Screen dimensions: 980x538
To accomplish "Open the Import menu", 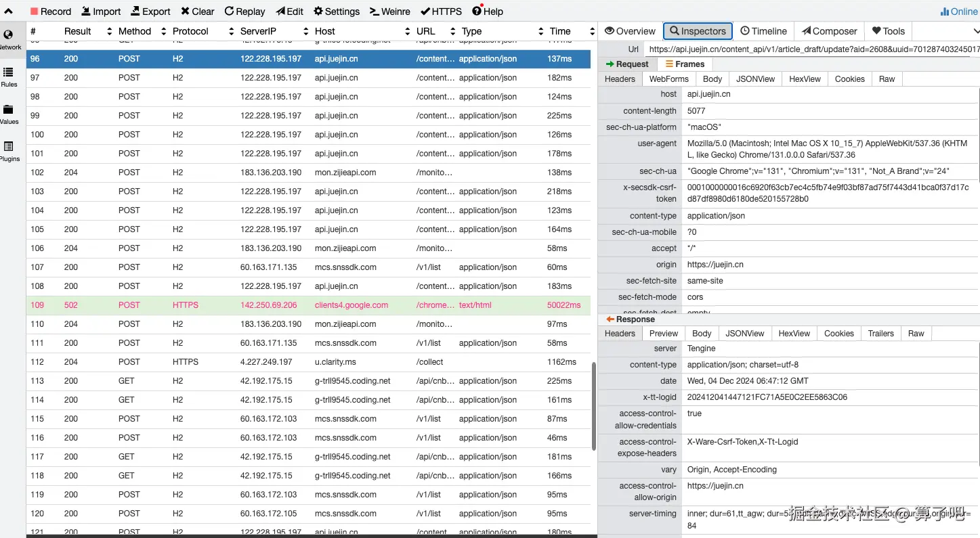I will tap(101, 12).
